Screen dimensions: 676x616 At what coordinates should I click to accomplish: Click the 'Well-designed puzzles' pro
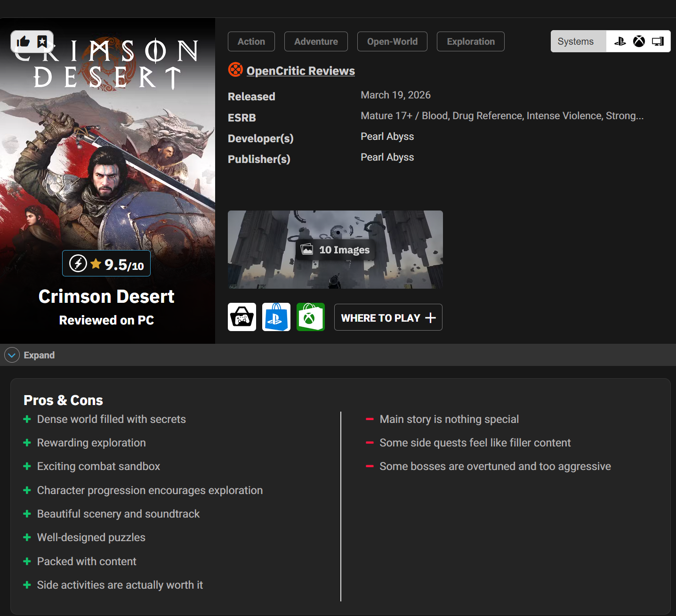point(91,537)
